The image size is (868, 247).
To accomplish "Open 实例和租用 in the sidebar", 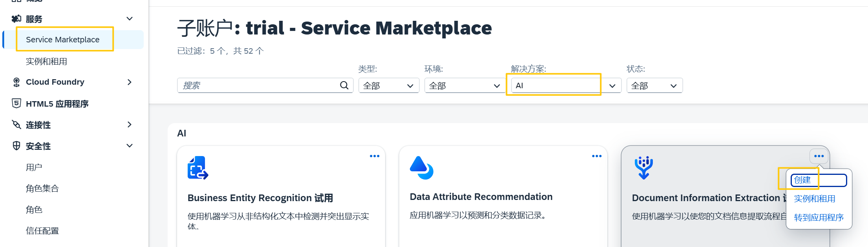I will coord(46,62).
